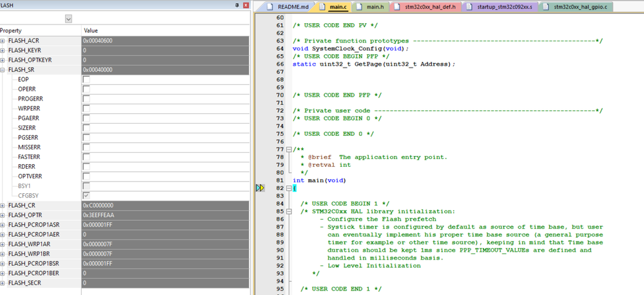Pin the FLASH panel
This screenshot has width=644, height=295.
click(x=237, y=5)
